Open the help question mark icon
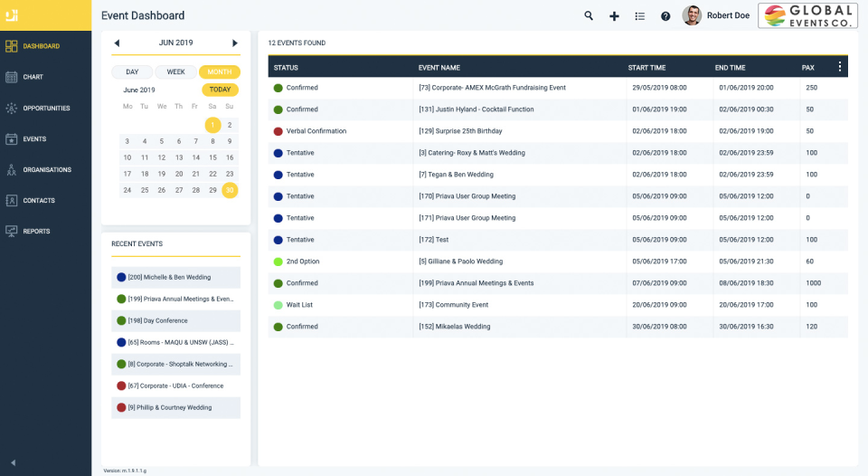Screen dimensions: 868x476 (x=665, y=15)
